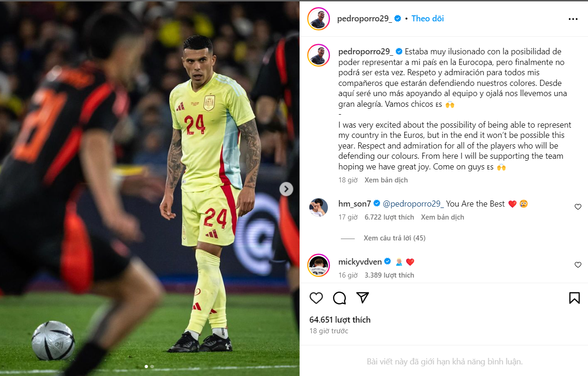View the 64.651 lượt thích likes list
Image resolution: width=588 pixels, height=376 pixels.
coord(340,320)
